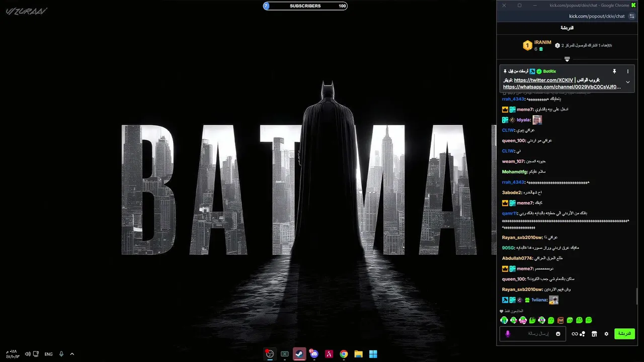Image resolution: width=644 pixels, height=362 pixels.
Task: Select the fifth green headphone emote
Action: click(x=542, y=320)
